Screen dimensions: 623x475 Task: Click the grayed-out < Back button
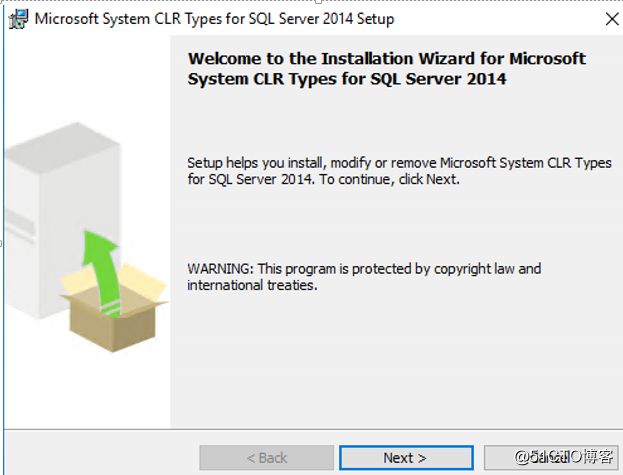click(x=267, y=458)
